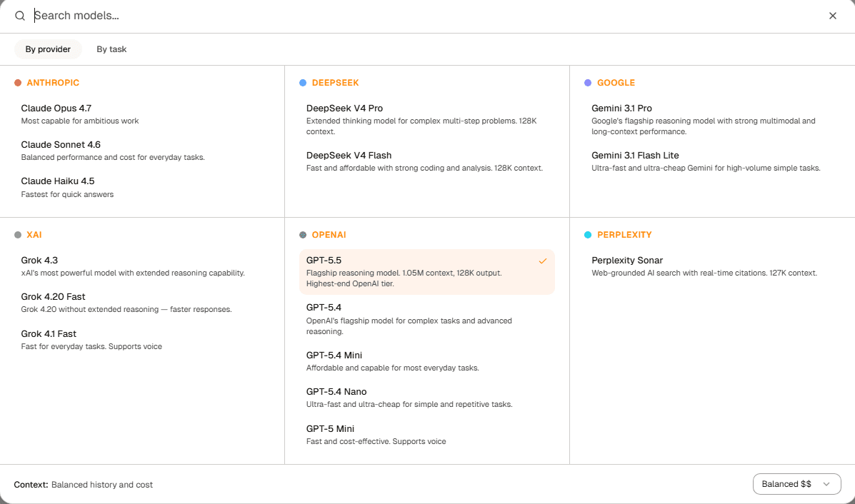Screen dimensions: 855x504
Task: Click 'Balanced history and cost' context text
Action: (x=102, y=485)
